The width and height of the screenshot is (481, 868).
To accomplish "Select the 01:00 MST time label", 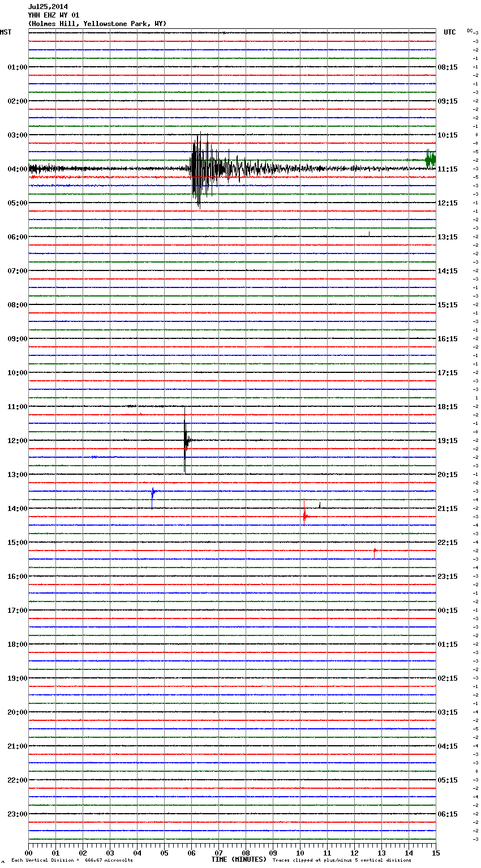I will [18, 67].
